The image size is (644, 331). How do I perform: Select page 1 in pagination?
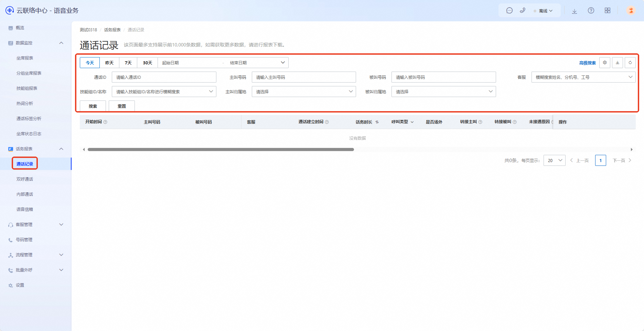pos(601,160)
